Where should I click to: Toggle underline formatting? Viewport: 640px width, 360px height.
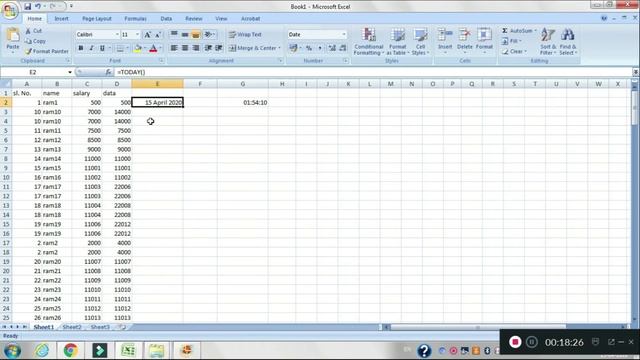102,48
